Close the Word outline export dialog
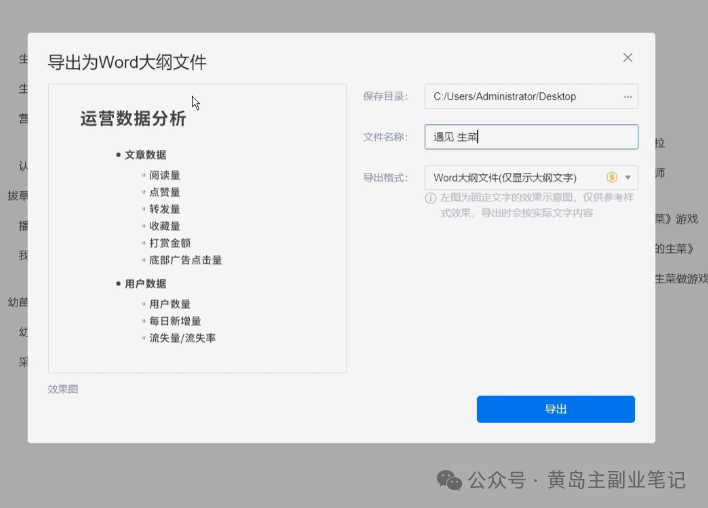Screen dimensions: 708x508 [x=627, y=58]
